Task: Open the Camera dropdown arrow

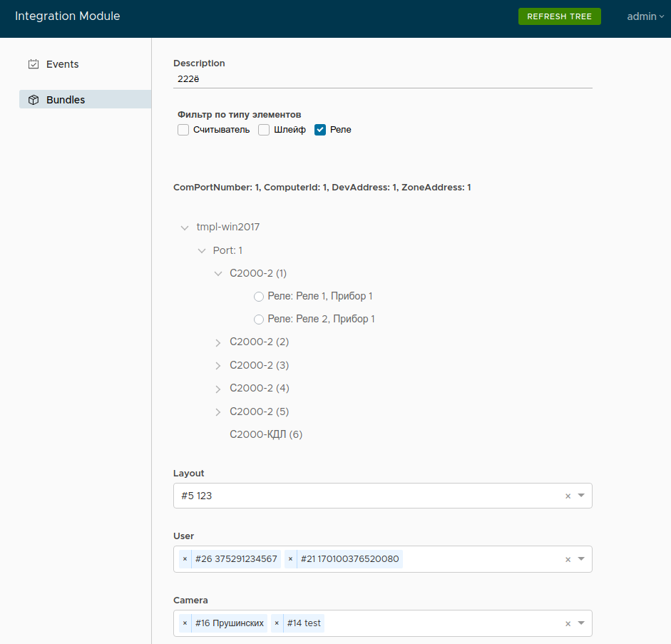Action: click(x=581, y=623)
